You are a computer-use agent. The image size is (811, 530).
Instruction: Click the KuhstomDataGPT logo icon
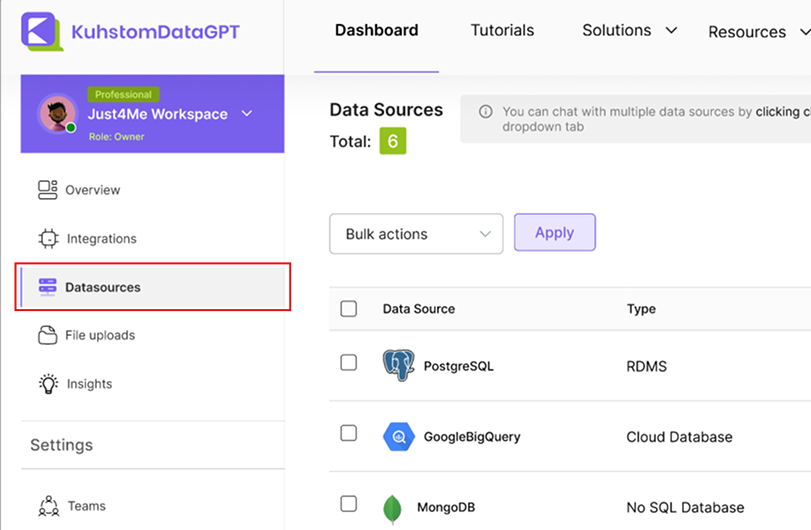(41, 32)
